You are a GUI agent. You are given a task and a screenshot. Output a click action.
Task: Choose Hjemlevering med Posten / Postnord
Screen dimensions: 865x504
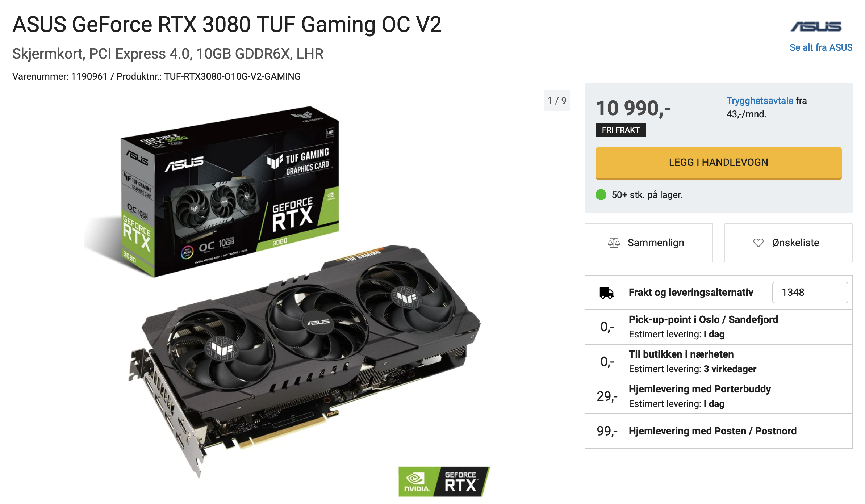pyautogui.click(x=718, y=431)
